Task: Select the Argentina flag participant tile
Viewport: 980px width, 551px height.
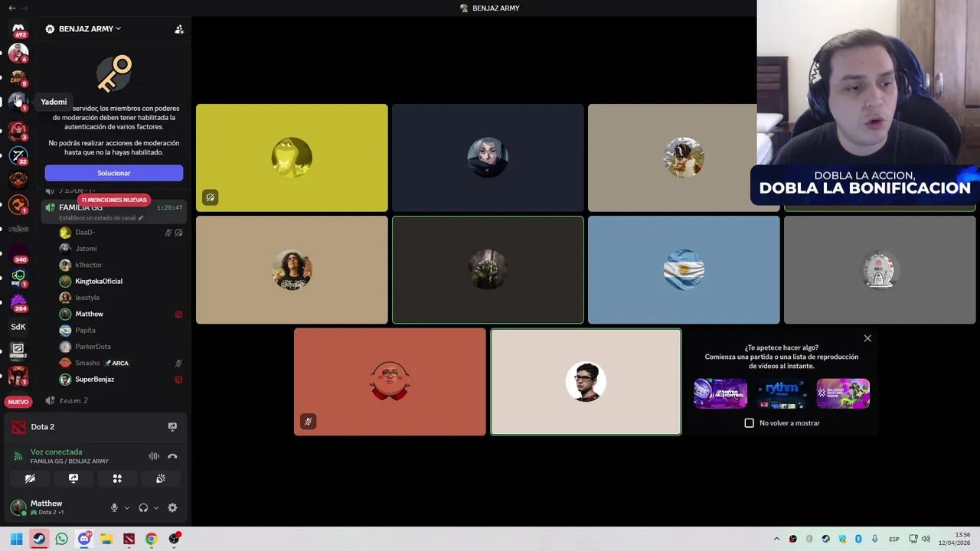Action: click(684, 270)
